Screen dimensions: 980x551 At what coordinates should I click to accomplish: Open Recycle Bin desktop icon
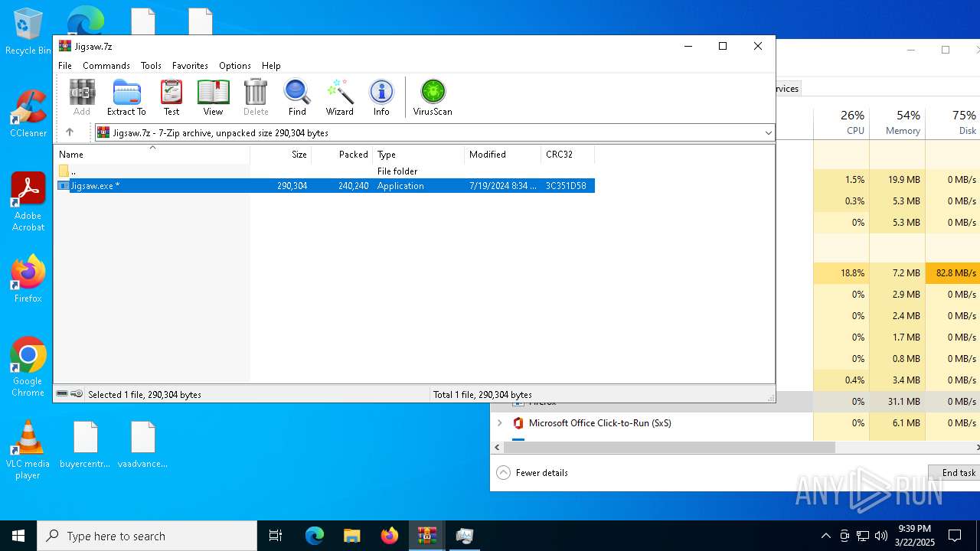pyautogui.click(x=28, y=33)
